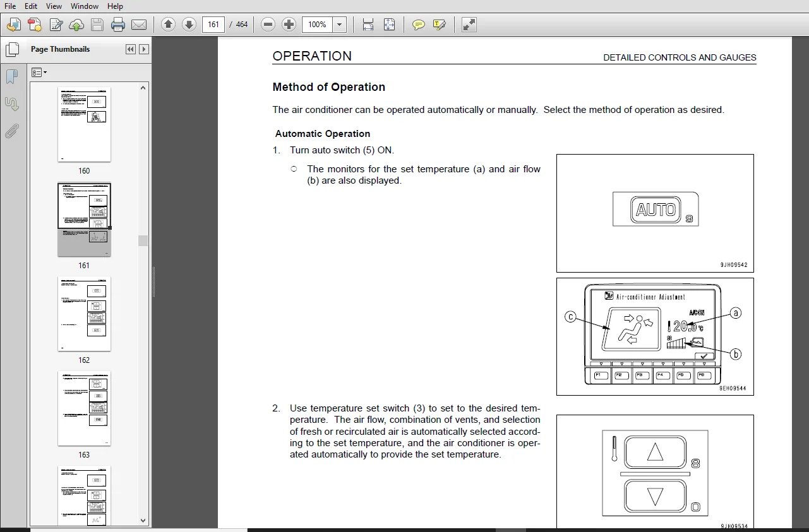The image size is (809, 532).
Task: Zoom in with the plus button
Action: [x=289, y=25]
